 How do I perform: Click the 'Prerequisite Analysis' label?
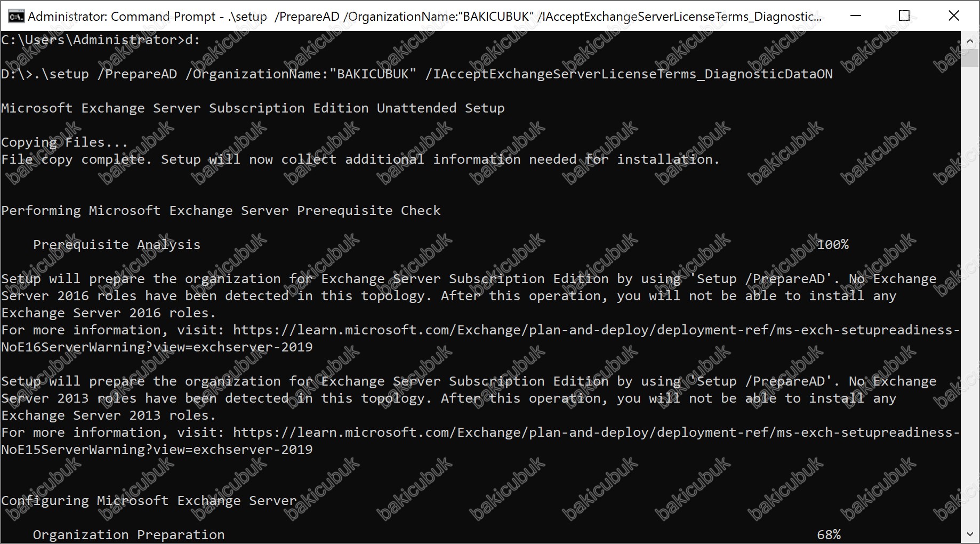tap(117, 245)
